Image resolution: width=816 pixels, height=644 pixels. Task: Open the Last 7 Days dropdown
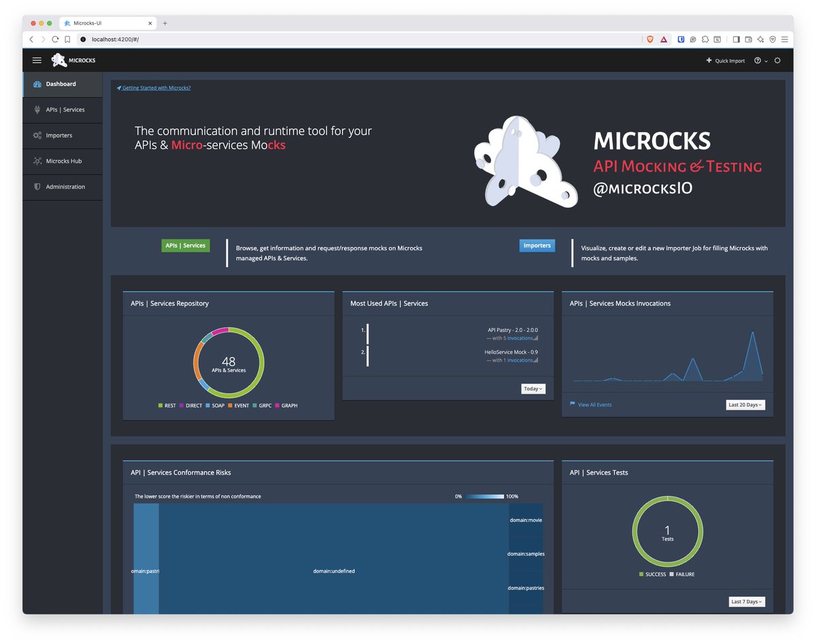pyautogui.click(x=747, y=602)
